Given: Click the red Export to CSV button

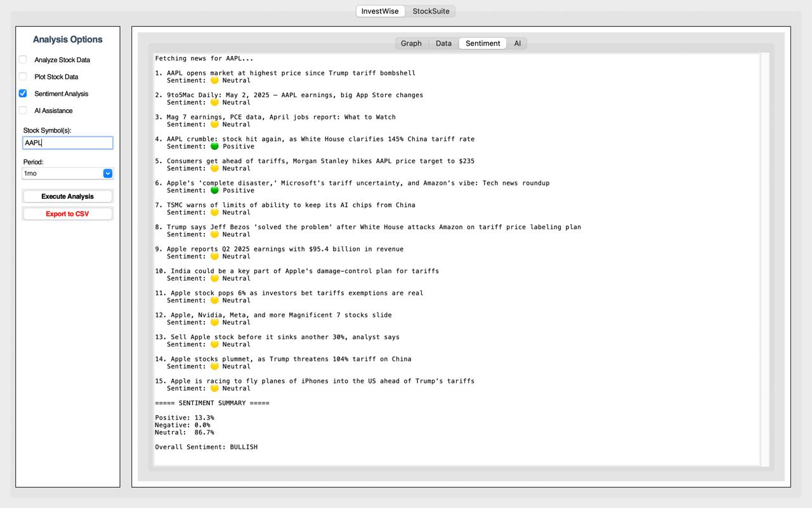Looking at the screenshot, I should (67, 214).
